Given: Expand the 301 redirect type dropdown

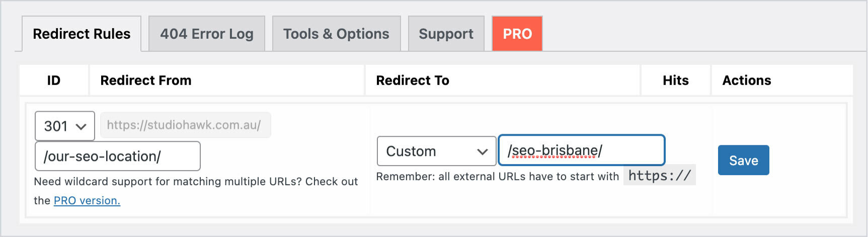Looking at the screenshot, I should click(x=65, y=126).
